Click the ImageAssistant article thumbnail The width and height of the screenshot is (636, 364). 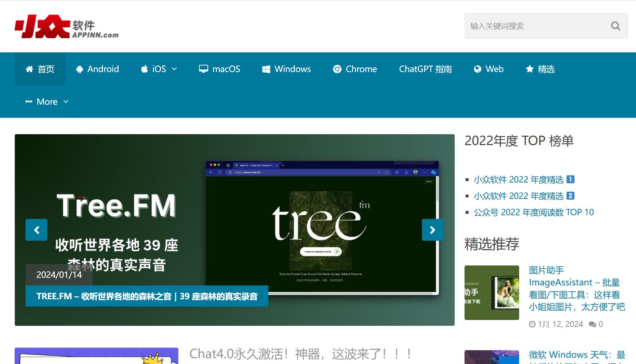(492, 293)
